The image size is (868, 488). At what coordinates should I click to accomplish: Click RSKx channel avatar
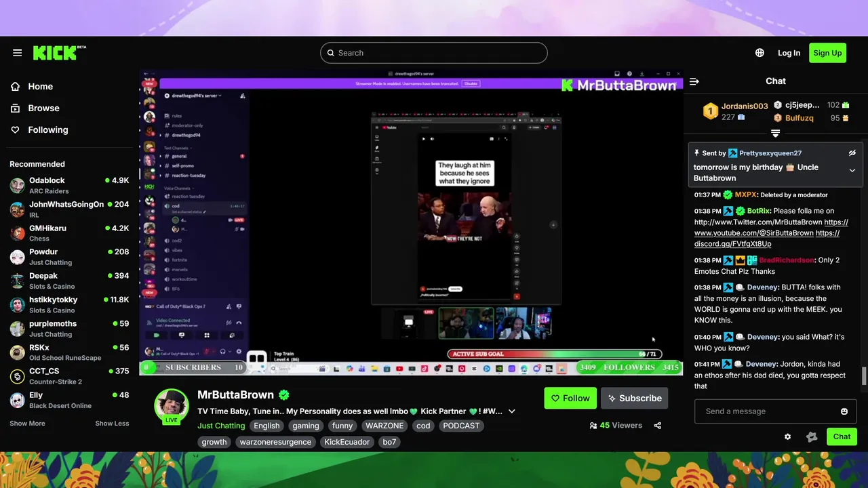click(18, 352)
